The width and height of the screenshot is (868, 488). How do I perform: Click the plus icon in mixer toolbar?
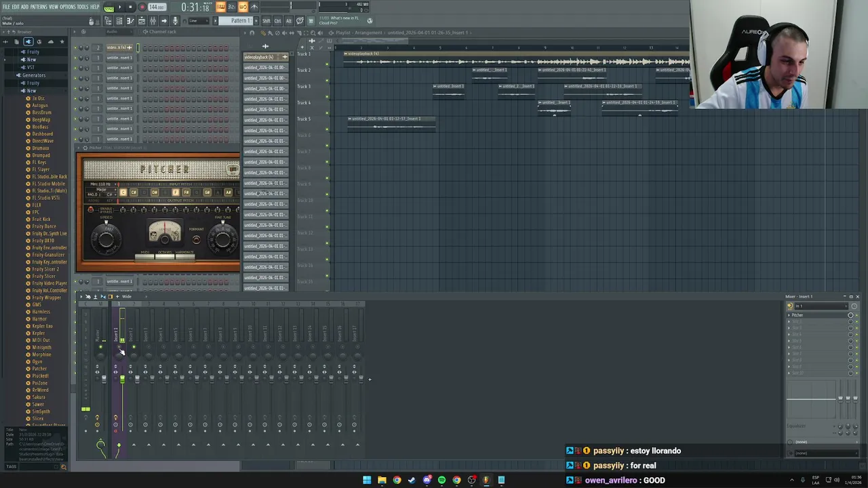[x=117, y=296]
